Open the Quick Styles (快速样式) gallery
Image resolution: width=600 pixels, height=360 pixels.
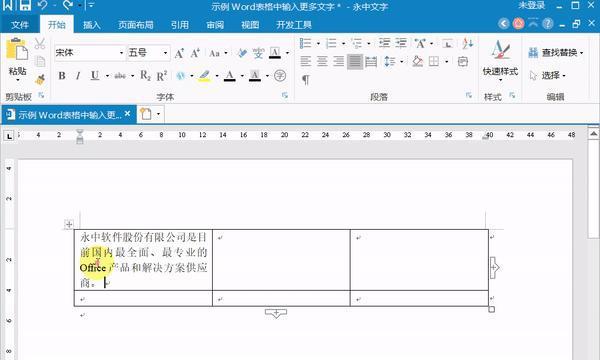click(x=500, y=60)
